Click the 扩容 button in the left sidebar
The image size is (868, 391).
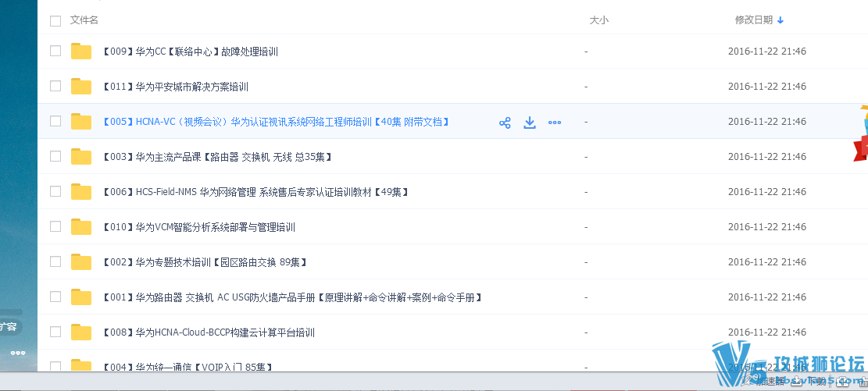pyautogui.click(x=10, y=327)
